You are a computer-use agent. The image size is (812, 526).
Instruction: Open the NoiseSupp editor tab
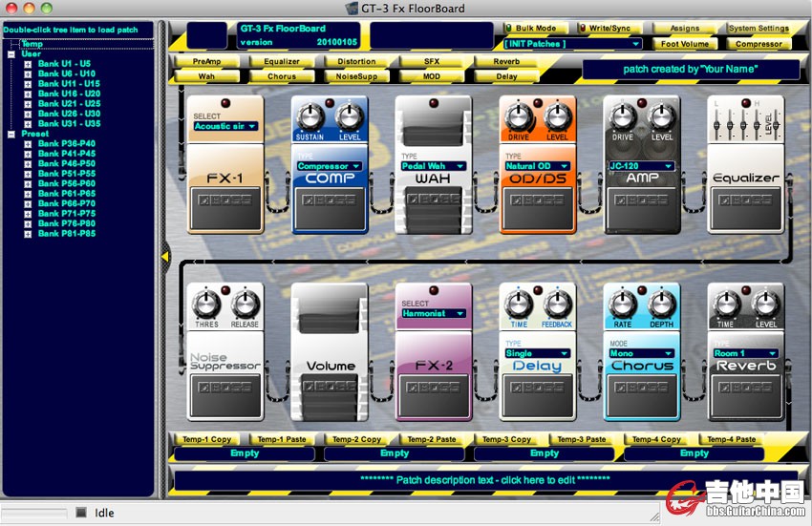(357, 76)
